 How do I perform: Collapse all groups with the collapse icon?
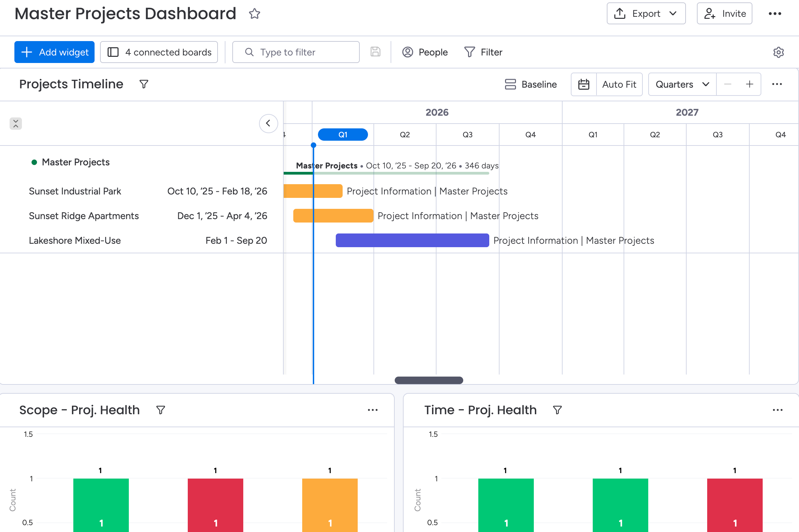16,124
